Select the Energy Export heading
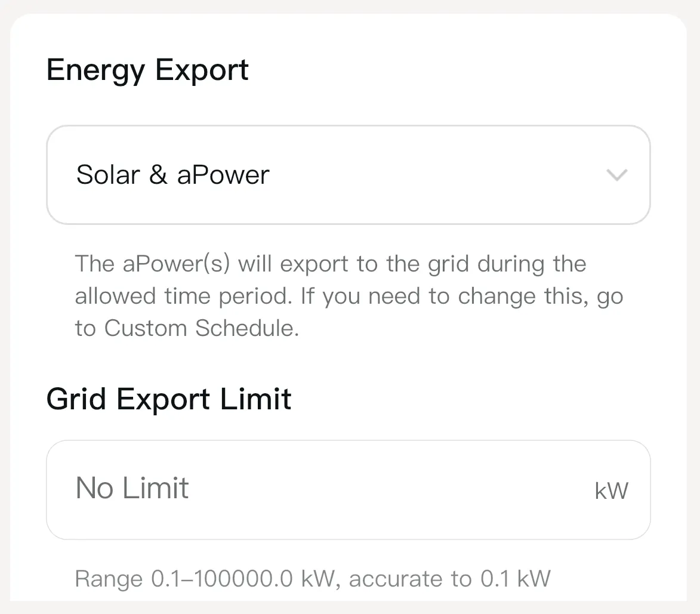700x614 pixels. click(x=147, y=70)
